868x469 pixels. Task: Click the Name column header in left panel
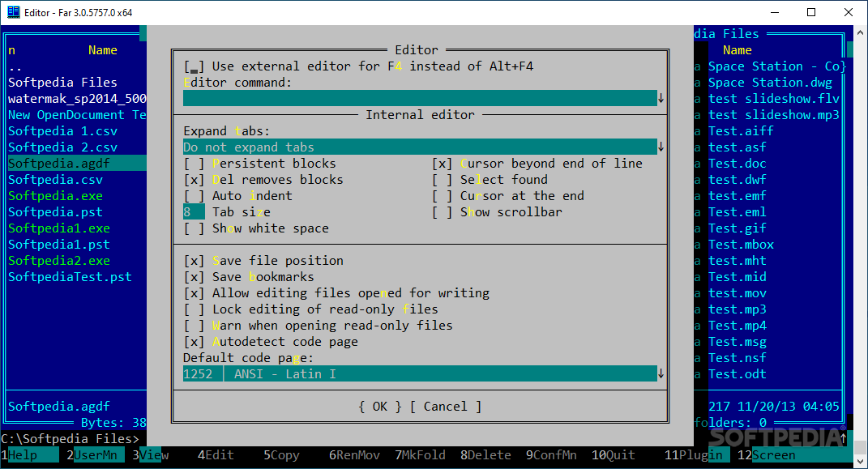pos(102,50)
